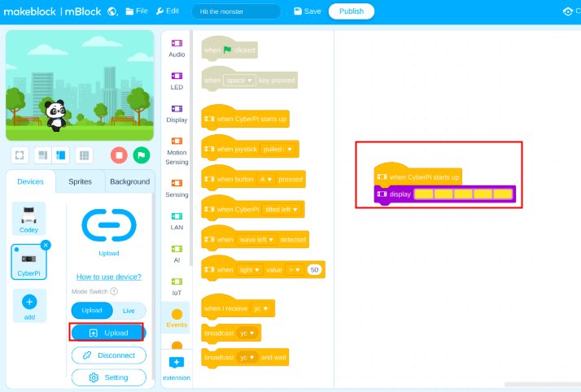
Task: Enter full screen stage mode
Action: 20,155
